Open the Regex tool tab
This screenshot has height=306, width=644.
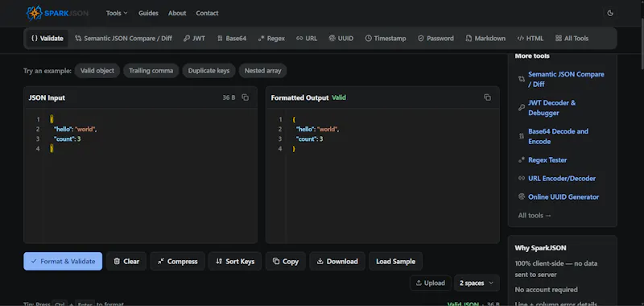[271, 39]
